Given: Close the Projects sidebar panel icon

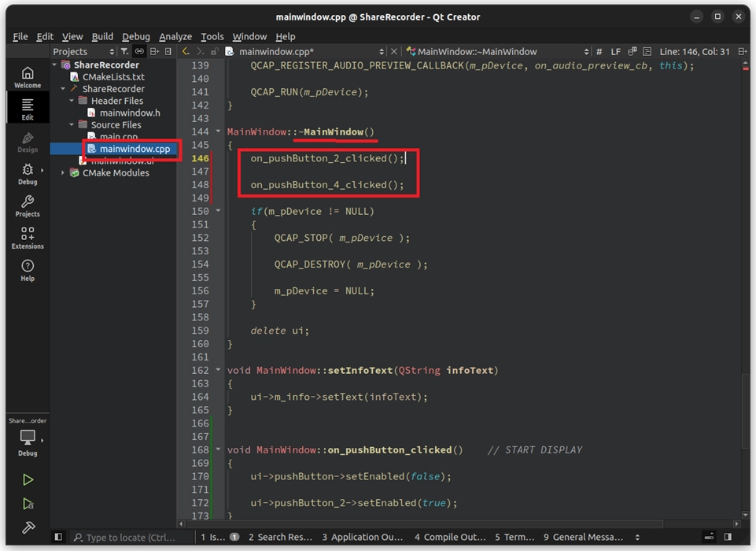Looking at the screenshot, I should point(168,51).
